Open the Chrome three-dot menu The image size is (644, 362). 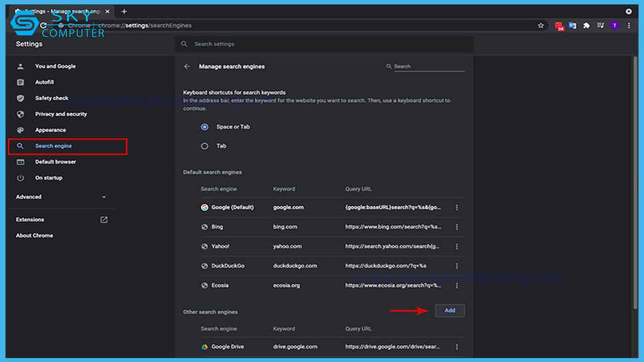[x=628, y=26]
